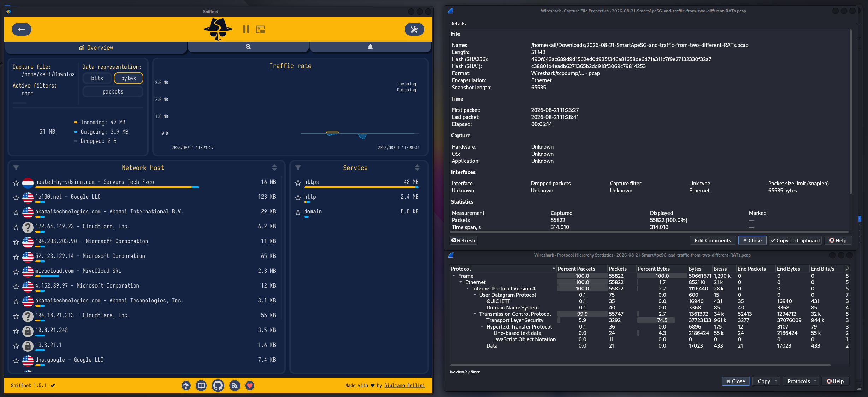Image resolution: width=868 pixels, height=397 pixels.
Task: Click the US flag beside mivocloud.com
Action: [x=28, y=272]
